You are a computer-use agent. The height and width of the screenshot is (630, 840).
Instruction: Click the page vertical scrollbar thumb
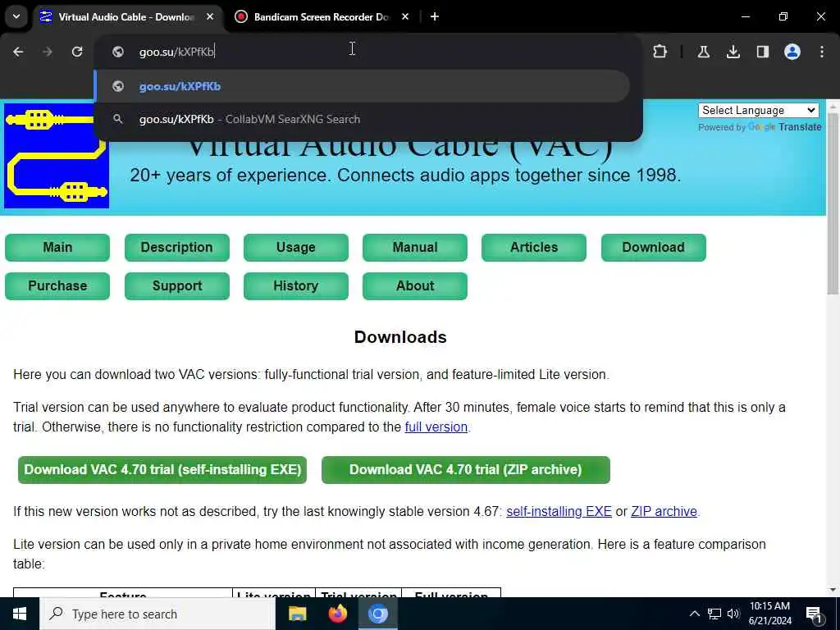coord(833,203)
